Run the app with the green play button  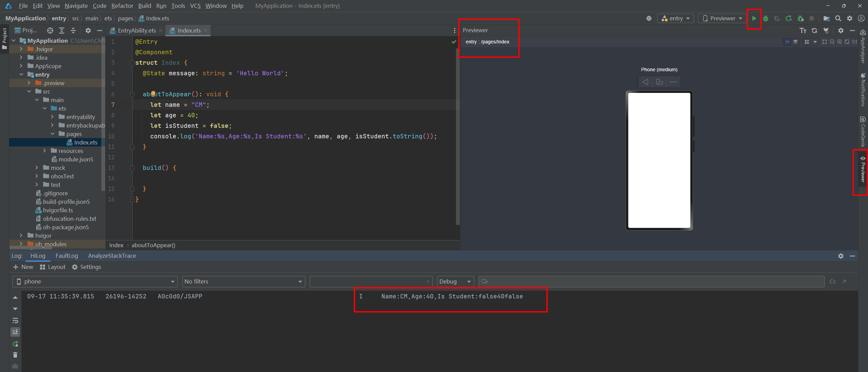[x=754, y=19]
